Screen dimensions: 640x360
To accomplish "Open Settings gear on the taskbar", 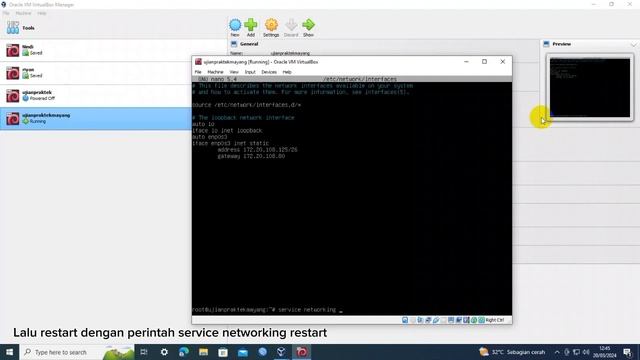I will point(164,352).
